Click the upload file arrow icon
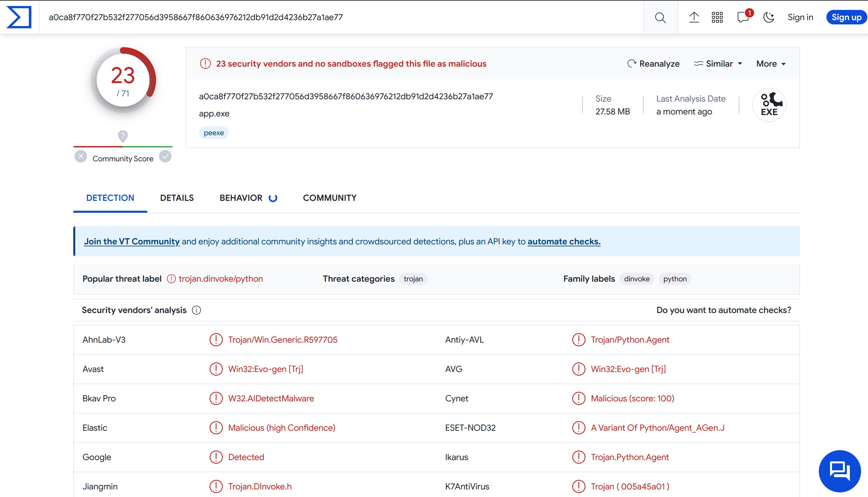 point(694,17)
